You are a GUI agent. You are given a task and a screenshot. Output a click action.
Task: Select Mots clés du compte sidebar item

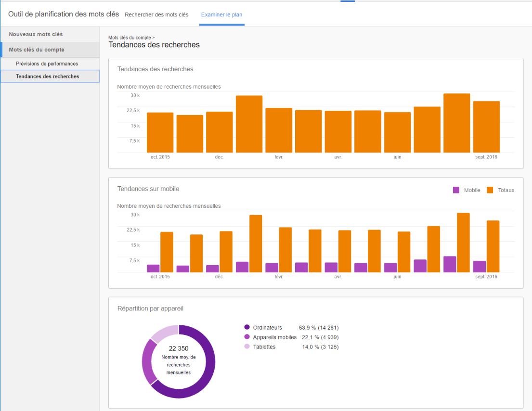pyautogui.click(x=37, y=50)
